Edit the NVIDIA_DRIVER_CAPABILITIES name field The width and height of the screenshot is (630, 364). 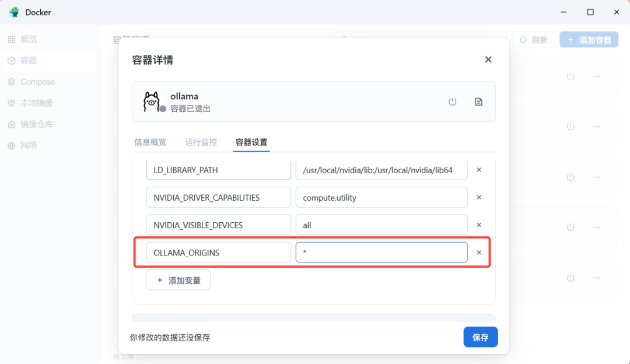pyautogui.click(x=219, y=197)
